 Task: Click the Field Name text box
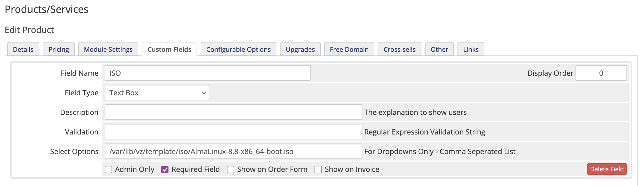[207, 73]
